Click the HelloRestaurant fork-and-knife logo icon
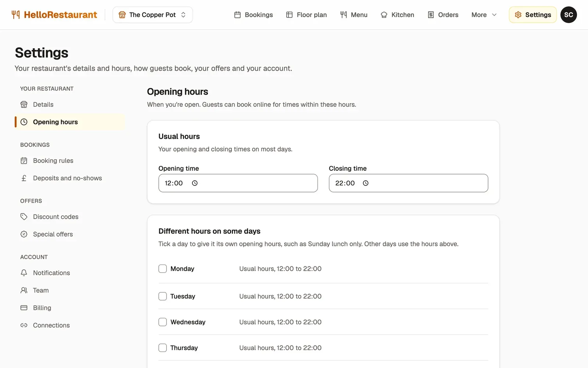This screenshot has height=368, width=588. click(15, 15)
